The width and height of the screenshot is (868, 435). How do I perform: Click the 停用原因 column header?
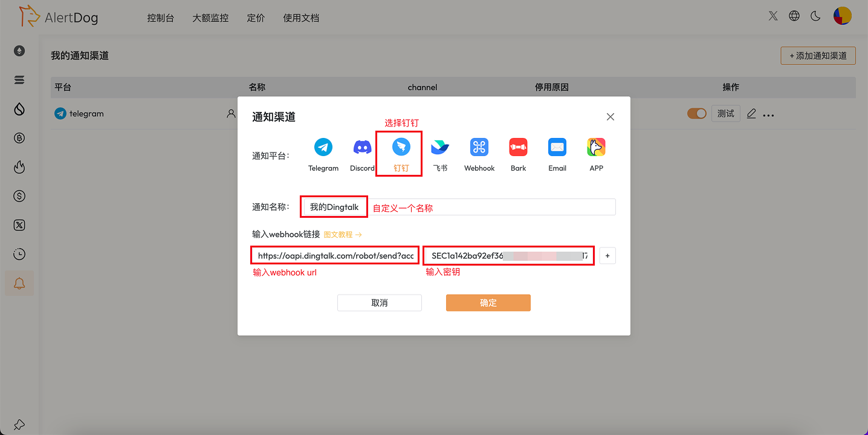[552, 87]
